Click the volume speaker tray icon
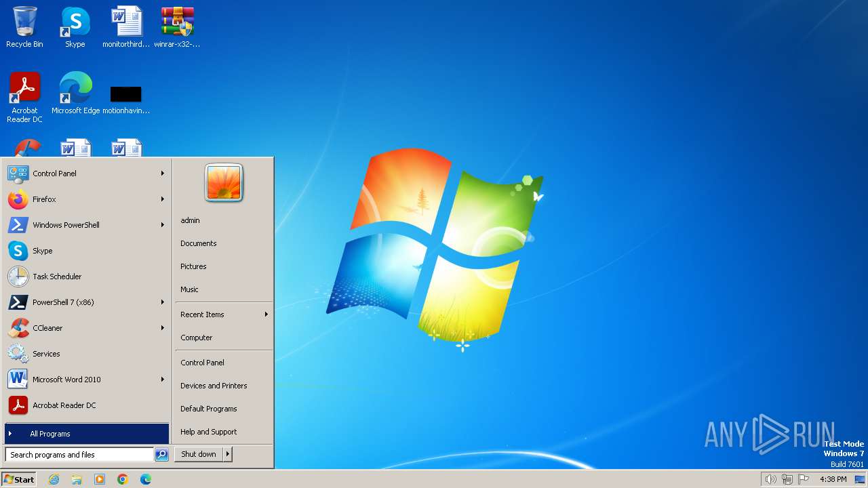The width and height of the screenshot is (868, 488). click(x=770, y=479)
